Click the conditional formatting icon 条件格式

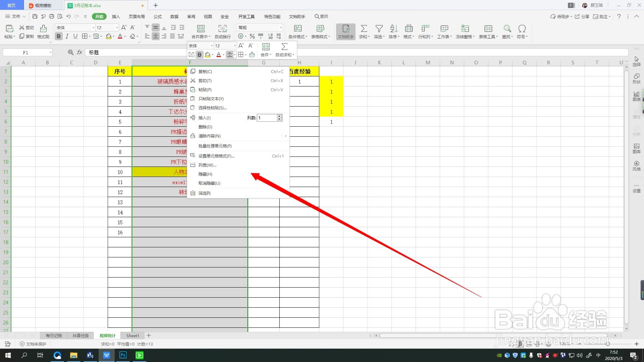tap(298, 28)
